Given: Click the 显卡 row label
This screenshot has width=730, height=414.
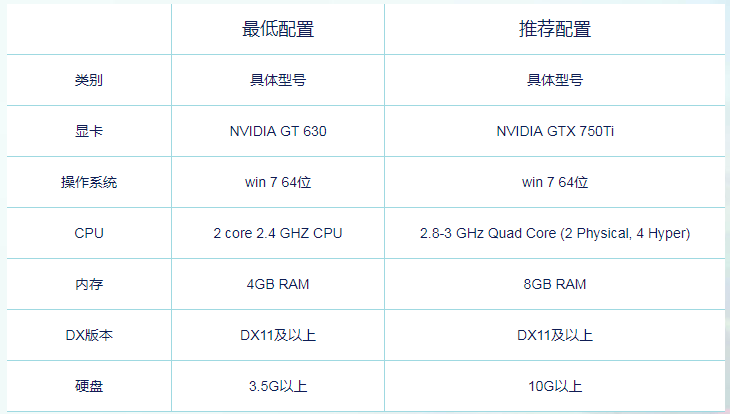Looking at the screenshot, I should click(89, 131).
